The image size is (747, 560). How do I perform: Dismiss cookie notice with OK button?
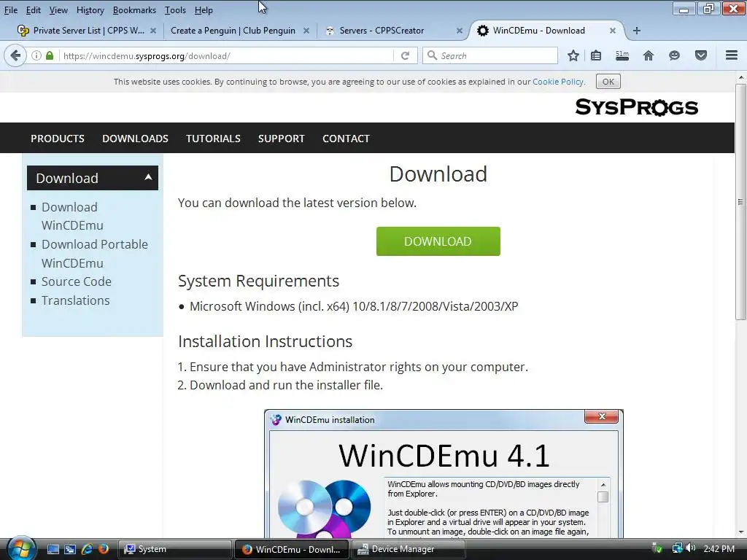(x=608, y=82)
